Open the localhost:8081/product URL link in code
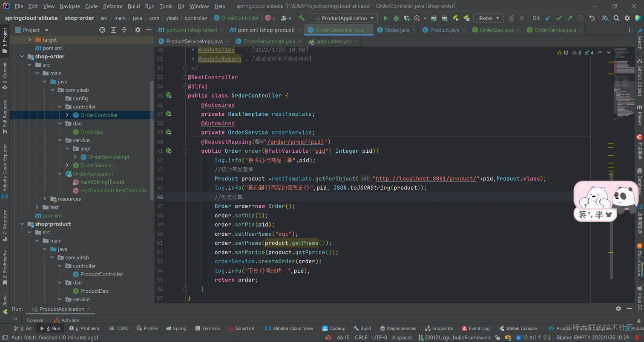Viewport: 644px width, 342px height. tap(426, 179)
